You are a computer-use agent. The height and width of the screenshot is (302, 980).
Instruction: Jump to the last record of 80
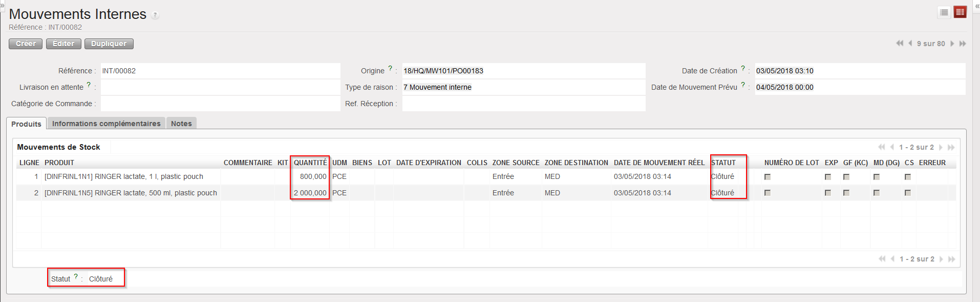pyautogui.click(x=963, y=44)
